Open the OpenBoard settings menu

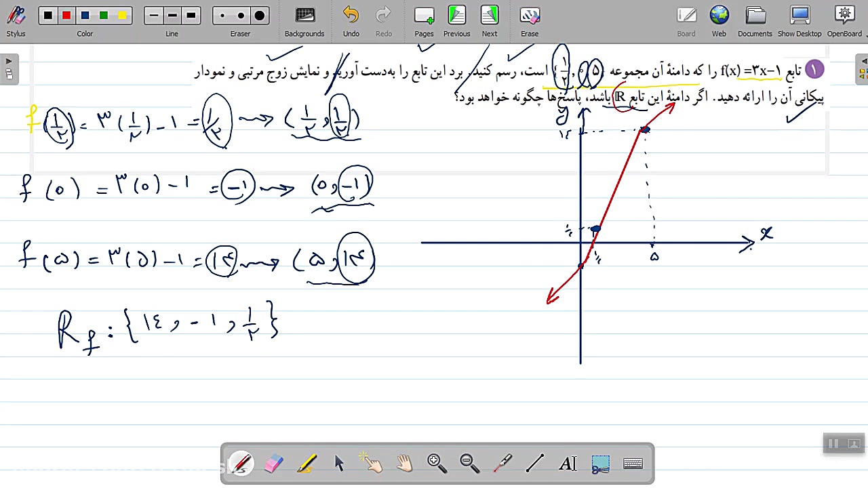click(844, 21)
